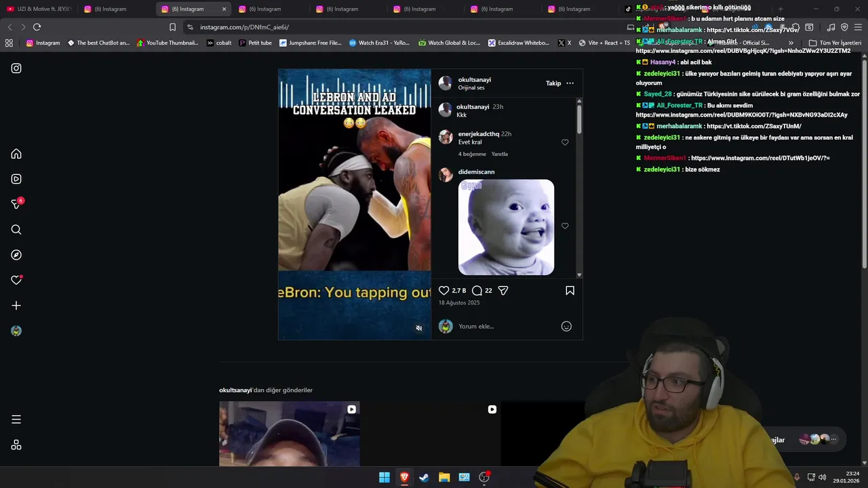Open post options three dots menu

570,83
